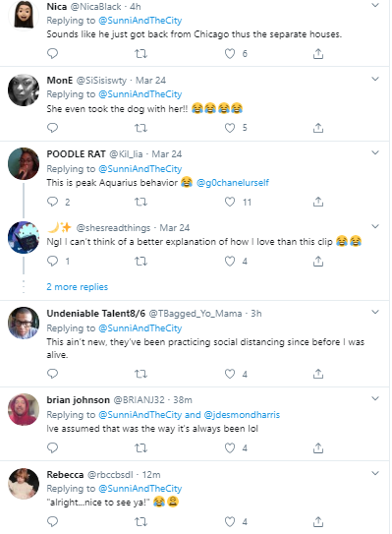Open @jdesmondharris profile link
Image resolution: width=392 pixels, height=534 pixels.
pos(242,414)
